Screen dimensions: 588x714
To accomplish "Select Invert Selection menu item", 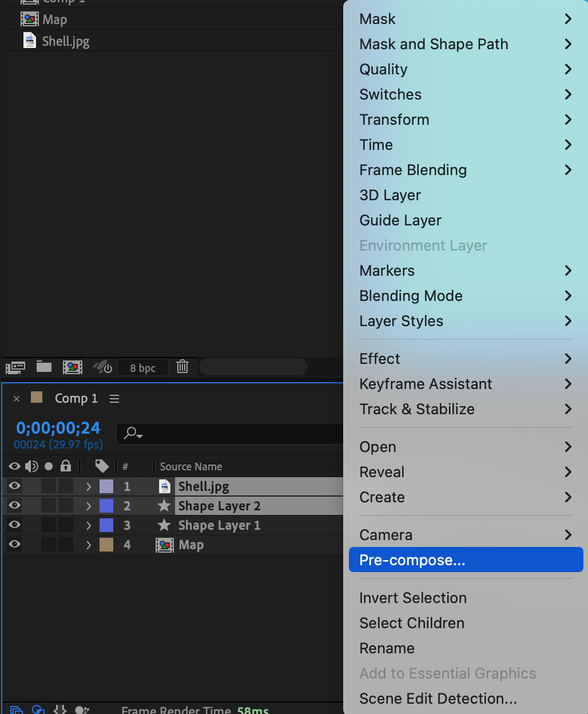I will (413, 598).
